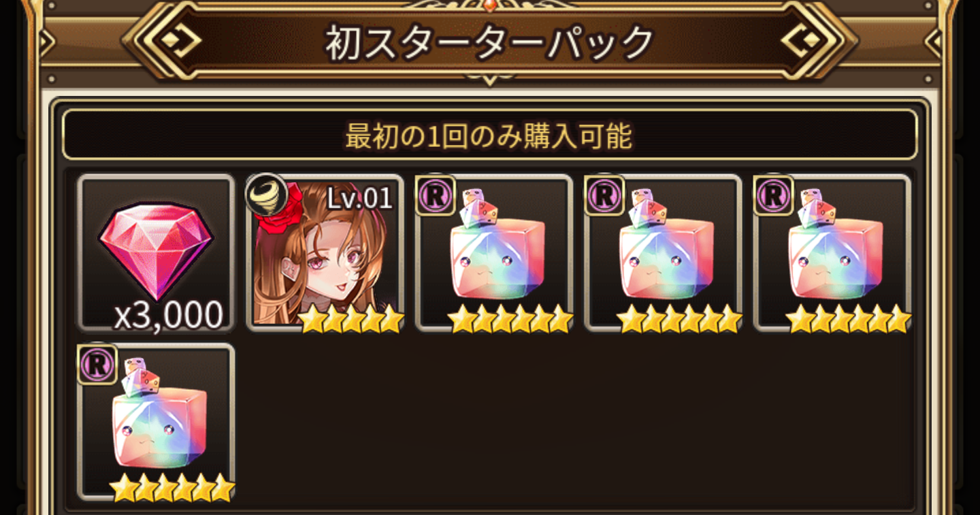Click the wind element icon on hero portrait
This screenshot has height=515, width=980.
267,195
